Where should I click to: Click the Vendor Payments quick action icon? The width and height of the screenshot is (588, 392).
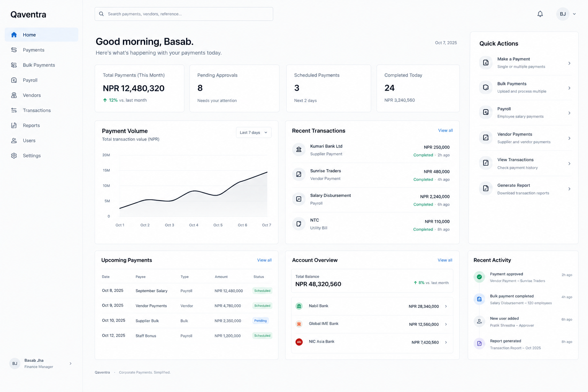pos(486,138)
